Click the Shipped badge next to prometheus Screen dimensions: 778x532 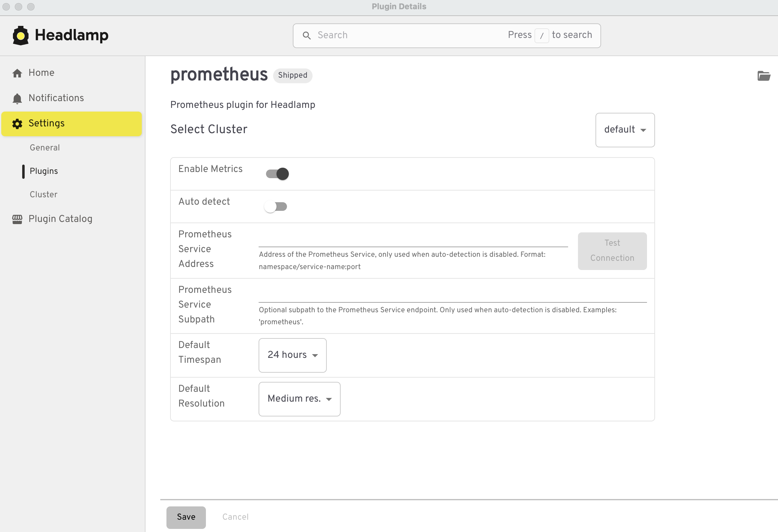tap(292, 75)
